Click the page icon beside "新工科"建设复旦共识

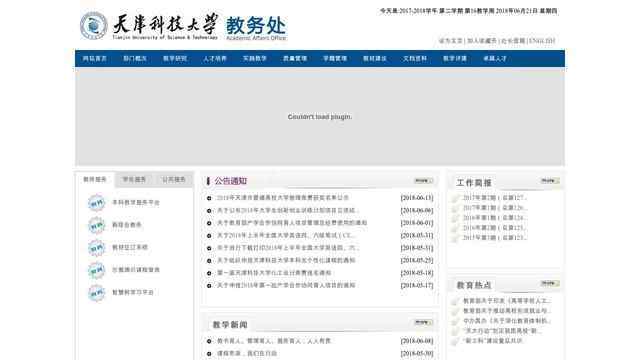(455, 341)
